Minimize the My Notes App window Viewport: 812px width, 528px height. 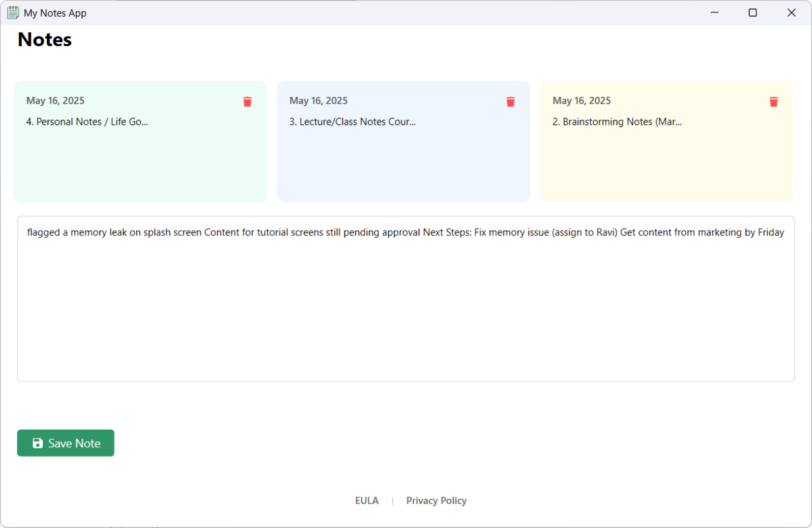click(714, 13)
